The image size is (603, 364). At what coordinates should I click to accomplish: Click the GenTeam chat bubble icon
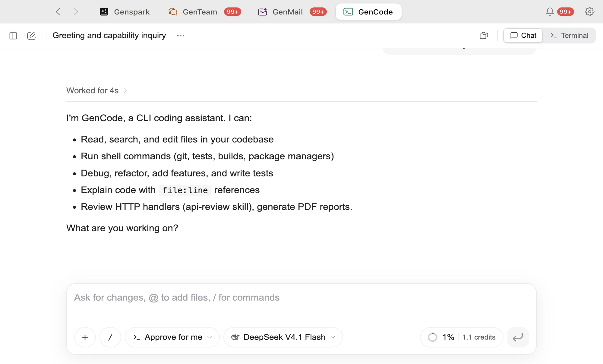(x=173, y=12)
